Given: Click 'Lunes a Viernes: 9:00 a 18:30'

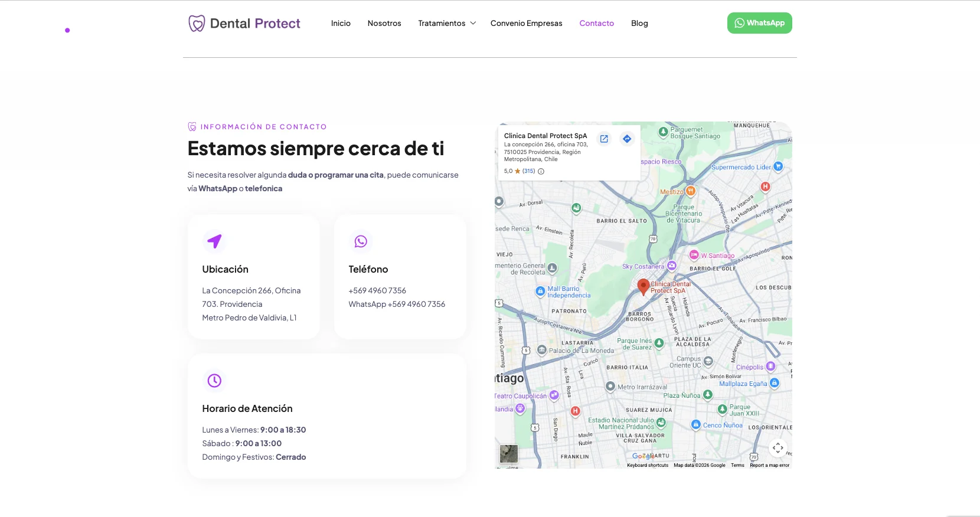Looking at the screenshot, I should coord(254,430).
